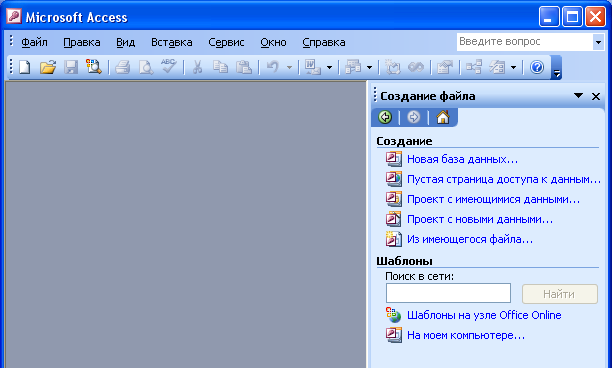Open the Правка menu
This screenshot has width=612, height=368.
click(x=82, y=42)
